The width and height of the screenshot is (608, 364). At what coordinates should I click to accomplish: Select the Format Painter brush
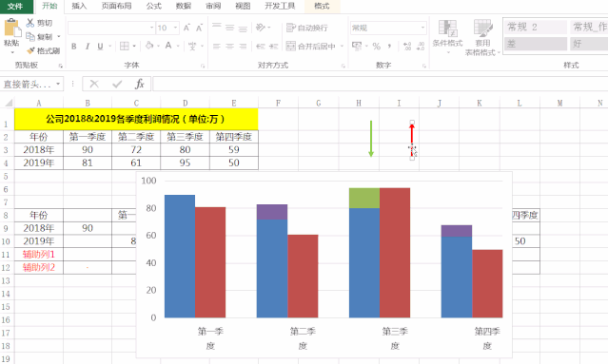[x=31, y=50]
